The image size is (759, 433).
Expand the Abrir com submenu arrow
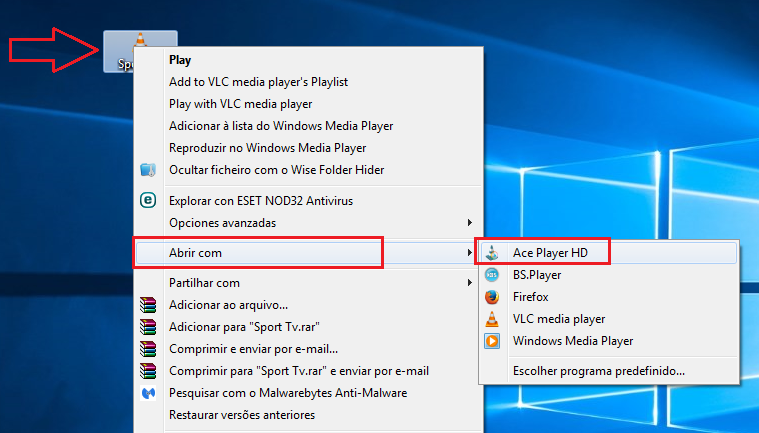pyautogui.click(x=469, y=253)
